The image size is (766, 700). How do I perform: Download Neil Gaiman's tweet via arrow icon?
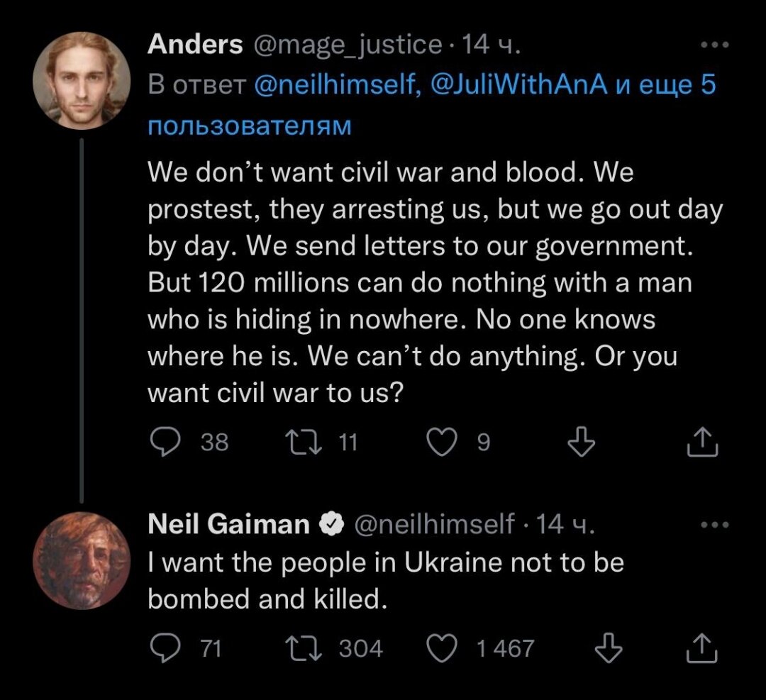coord(609,648)
